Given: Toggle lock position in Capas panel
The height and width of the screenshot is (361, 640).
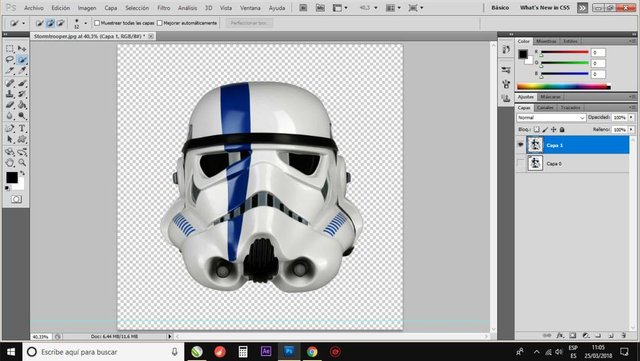Looking at the screenshot, I should (x=553, y=129).
